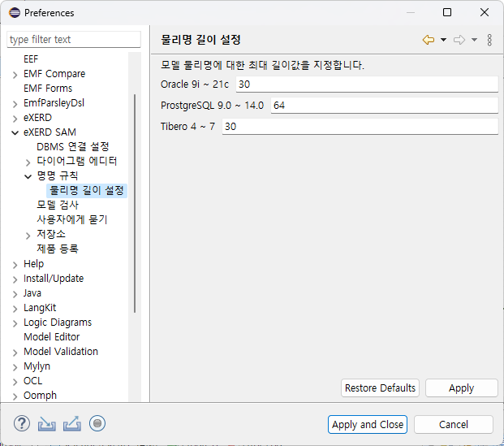Expand the EmfParsleyDsl tree node
Screen dimensions: 504x446
click(x=15, y=104)
